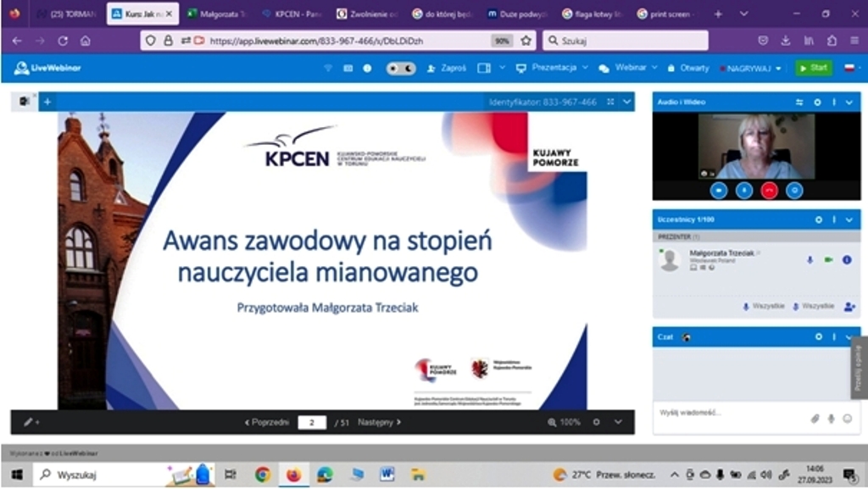This screenshot has width=868, height=489.
Task: Open Czat panel more options
Action: 834,336
